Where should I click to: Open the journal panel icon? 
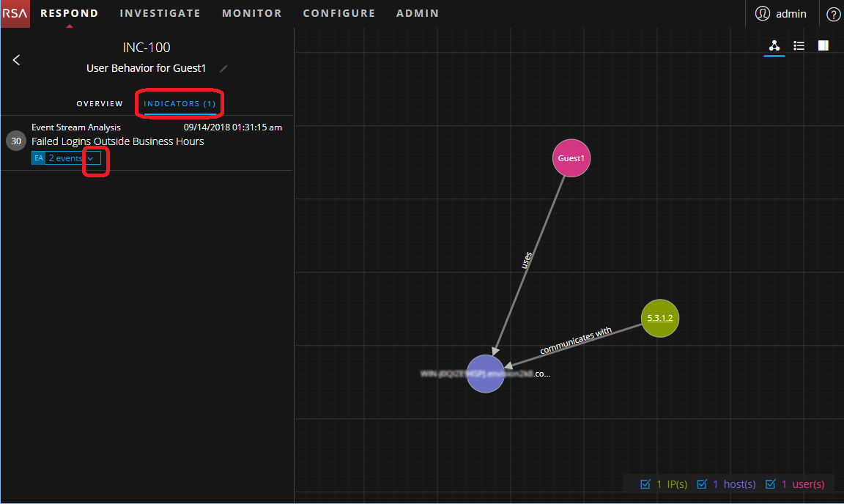pyautogui.click(x=823, y=45)
